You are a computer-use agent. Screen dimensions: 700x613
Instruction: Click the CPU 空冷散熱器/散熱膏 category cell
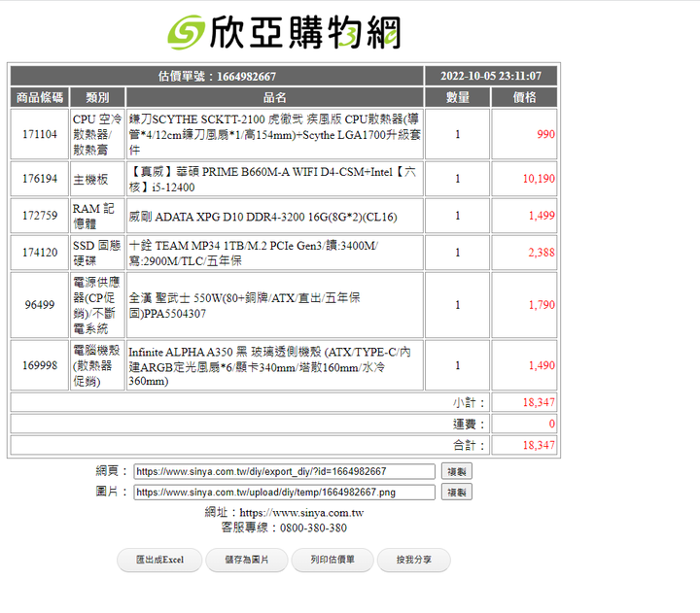(97, 134)
